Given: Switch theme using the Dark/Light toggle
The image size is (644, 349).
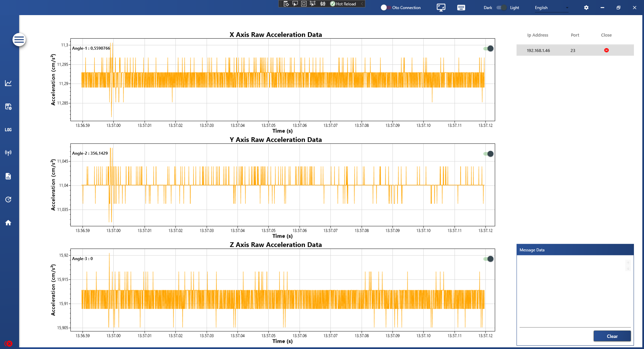Looking at the screenshot, I should [501, 7].
